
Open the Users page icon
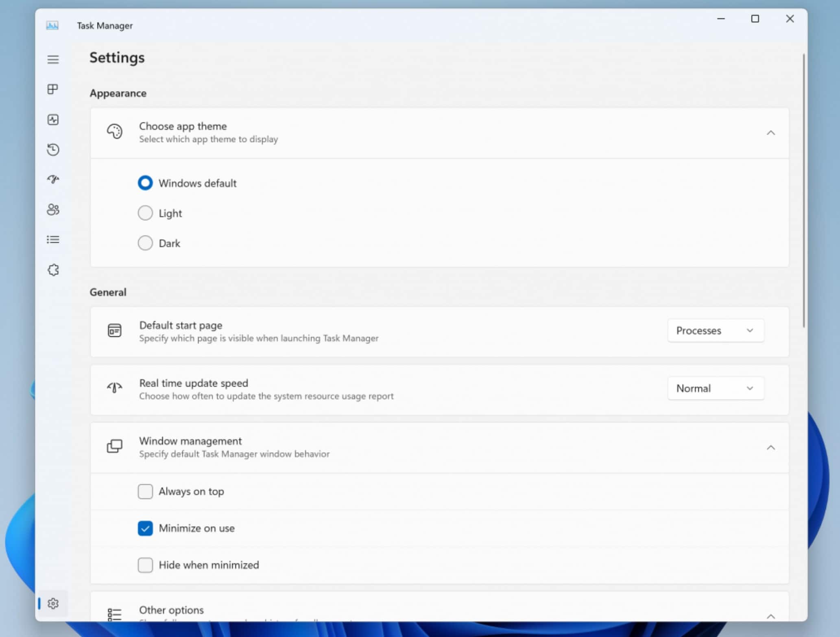coord(53,210)
